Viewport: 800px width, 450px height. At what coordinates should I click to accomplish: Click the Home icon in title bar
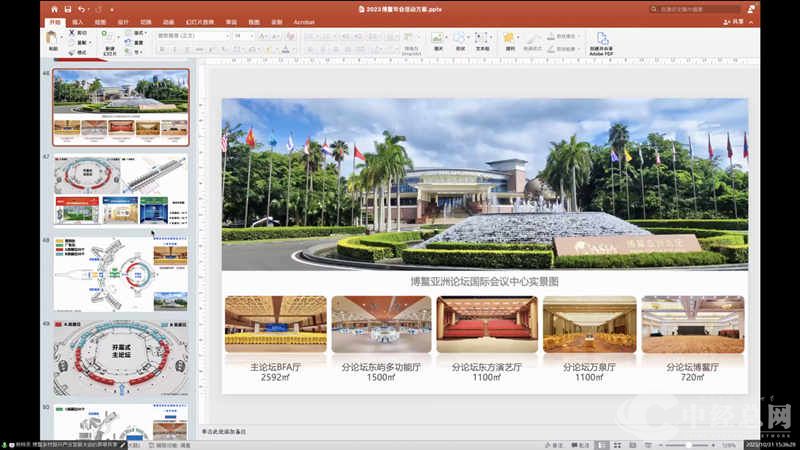point(52,9)
